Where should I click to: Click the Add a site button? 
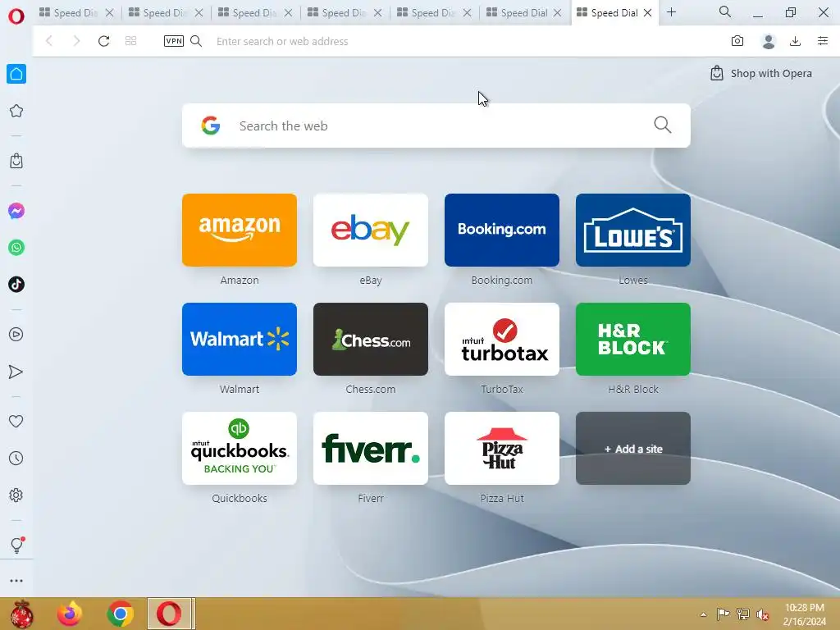(633, 449)
